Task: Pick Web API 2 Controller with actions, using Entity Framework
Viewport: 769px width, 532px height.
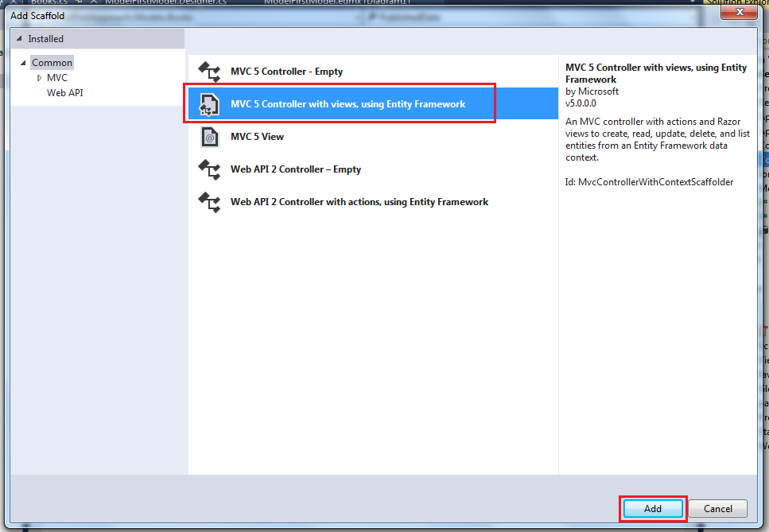Action: 373,202
